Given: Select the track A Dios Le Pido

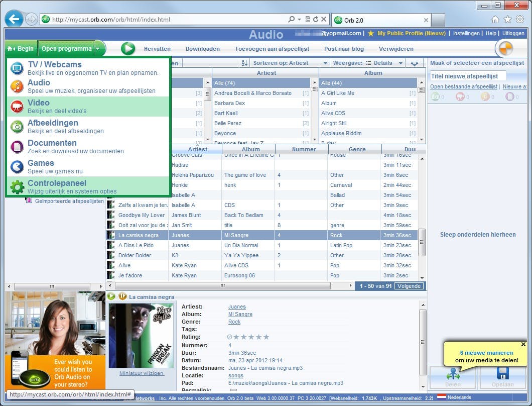Looking at the screenshot, I should pyautogui.click(x=136, y=245).
